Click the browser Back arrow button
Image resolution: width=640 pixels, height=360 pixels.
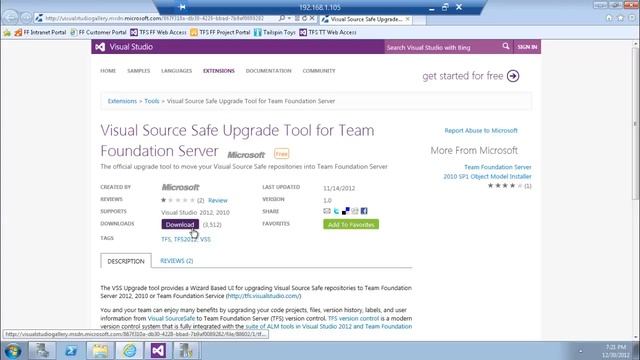click(10, 18)
